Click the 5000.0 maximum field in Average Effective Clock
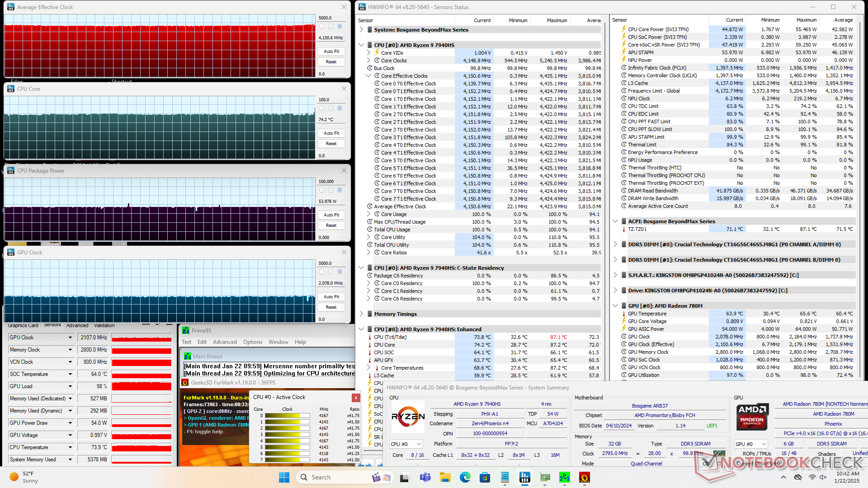Viewport: 868px width, 488px height. pos(331,18)
